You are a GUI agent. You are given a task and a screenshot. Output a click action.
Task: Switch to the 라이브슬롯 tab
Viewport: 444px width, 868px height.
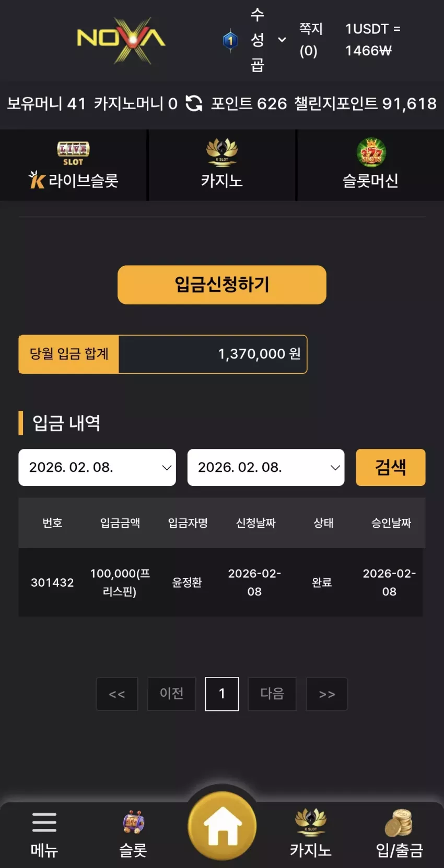click(x=74, y=165)
